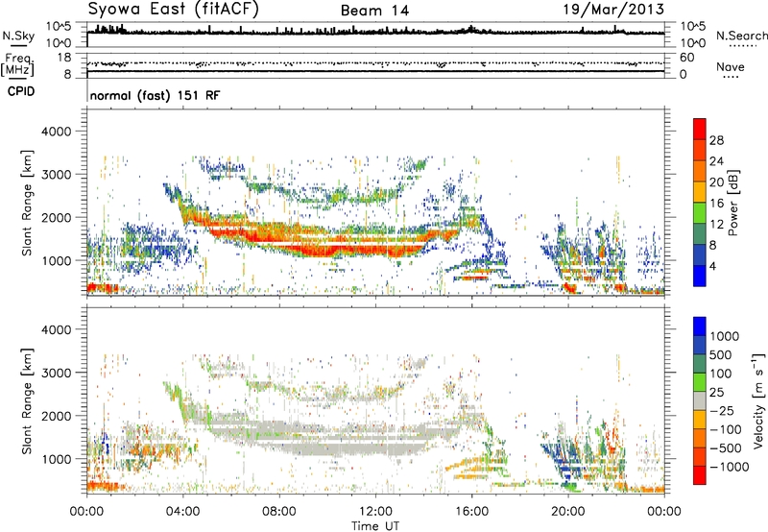Select the '25' value on velocity colorbar
This screenshot has height=532, width=768.
(x=717, y=392)
